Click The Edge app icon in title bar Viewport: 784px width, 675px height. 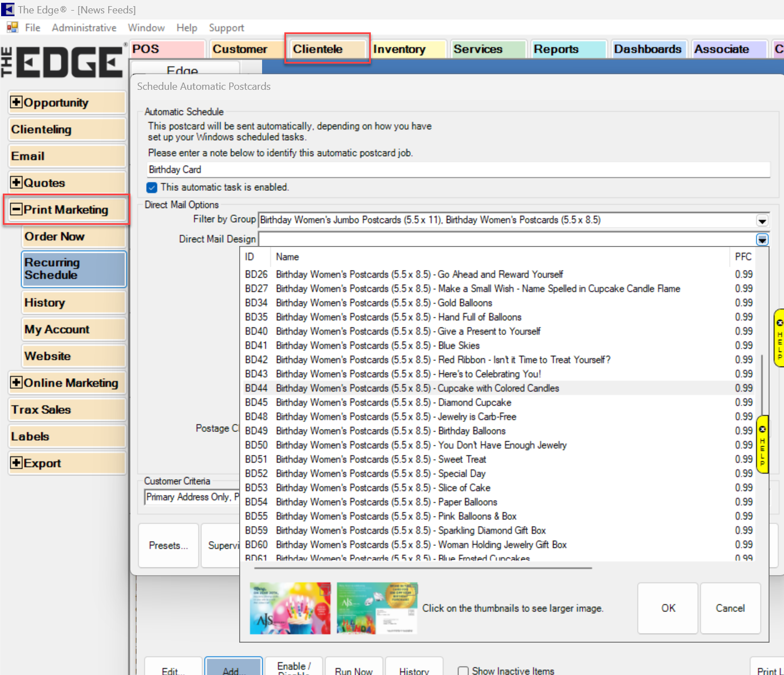click(x=8, y=9)
